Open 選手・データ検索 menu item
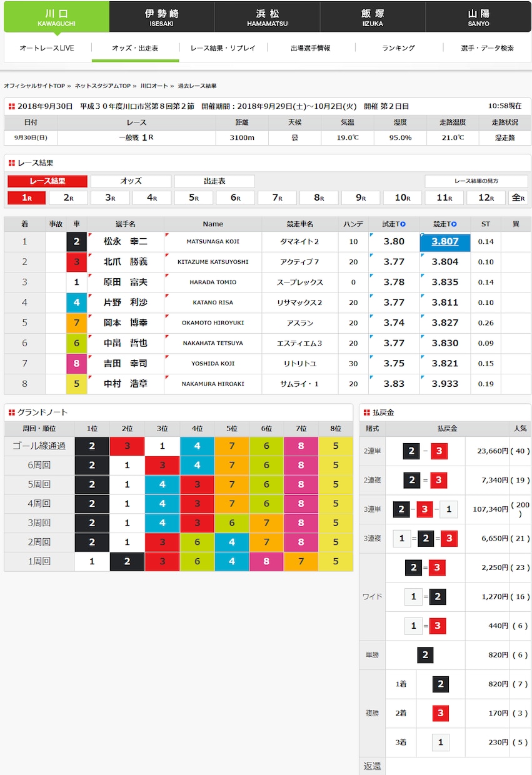 [488, 48]
